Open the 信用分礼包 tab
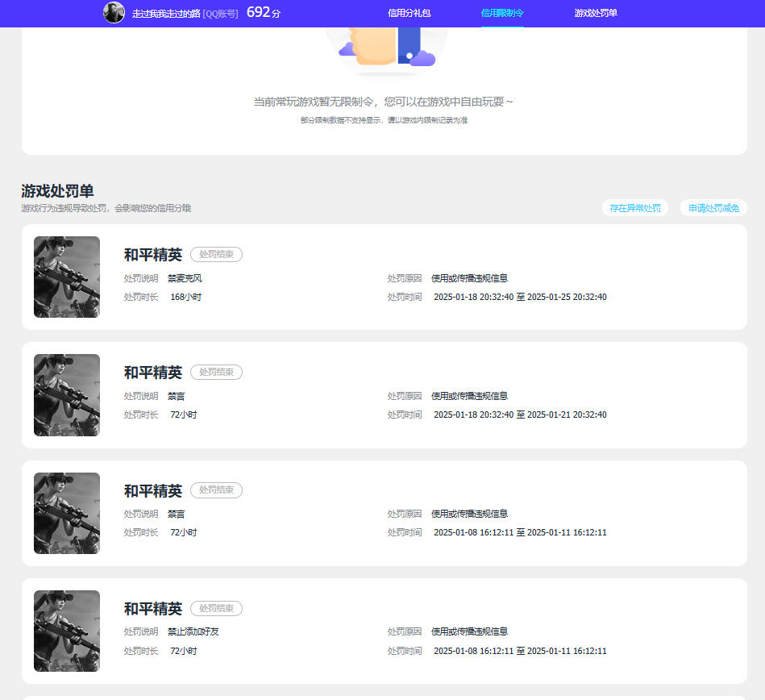 click(409, 13)
